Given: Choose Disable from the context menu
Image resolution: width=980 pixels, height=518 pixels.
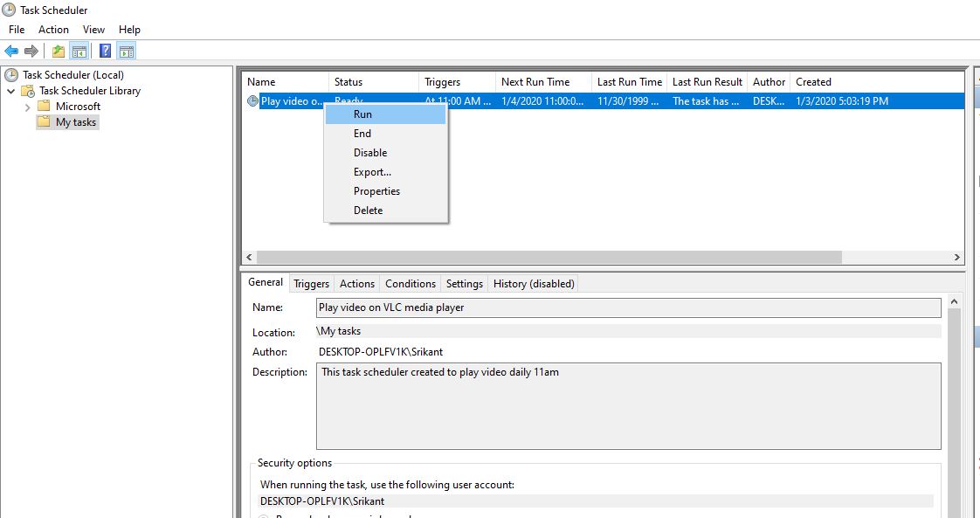Looking at the screenshot, I should coord(370,153).
